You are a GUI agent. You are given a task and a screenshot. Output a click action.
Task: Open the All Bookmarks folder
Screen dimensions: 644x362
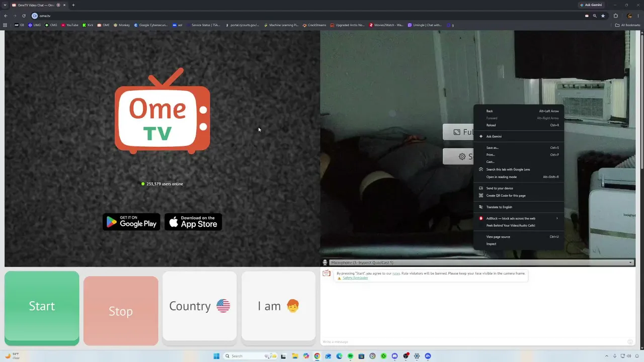[628, 25]
